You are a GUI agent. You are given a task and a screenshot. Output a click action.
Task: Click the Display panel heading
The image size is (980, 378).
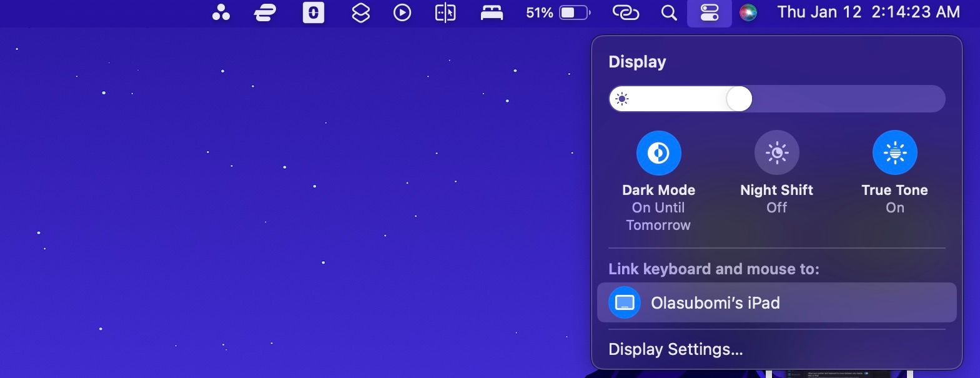click(637, 62)
